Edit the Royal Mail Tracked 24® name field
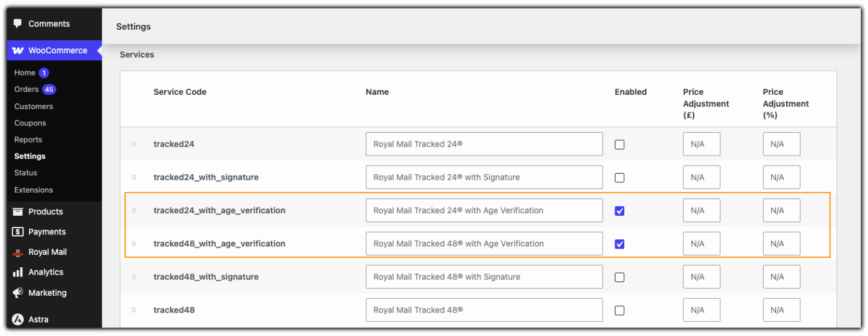 coord(484,144)
